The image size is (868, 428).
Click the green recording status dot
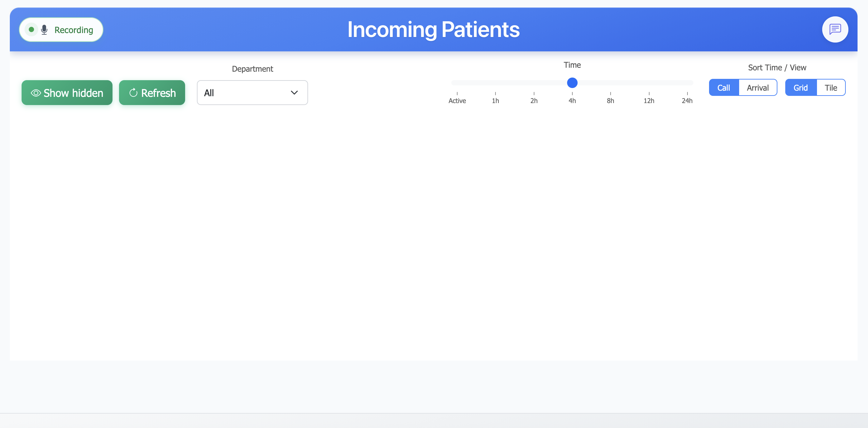pyautogui.click(x=31, y=29)
